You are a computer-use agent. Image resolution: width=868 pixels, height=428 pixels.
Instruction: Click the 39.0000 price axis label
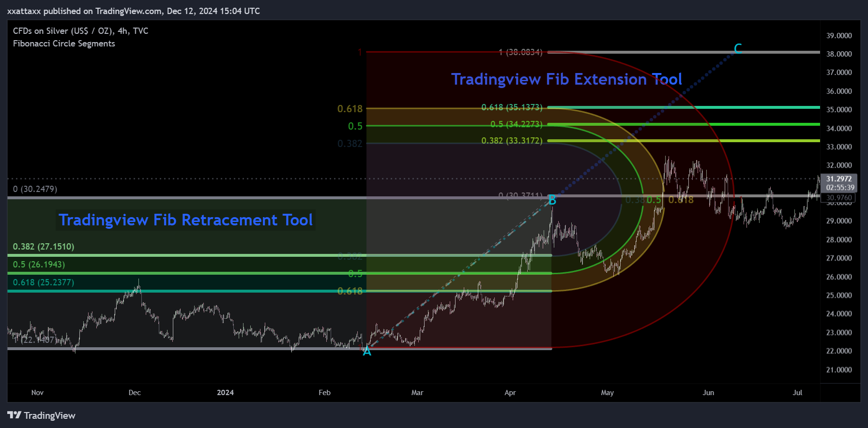point(839,36)
